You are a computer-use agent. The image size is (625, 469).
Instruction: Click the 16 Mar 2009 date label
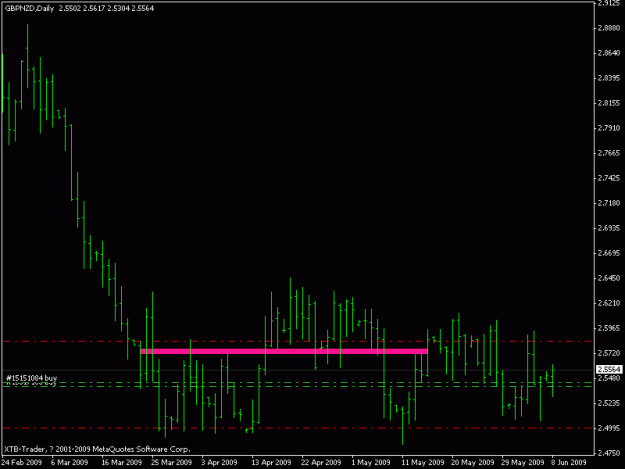tap(122, 462)
